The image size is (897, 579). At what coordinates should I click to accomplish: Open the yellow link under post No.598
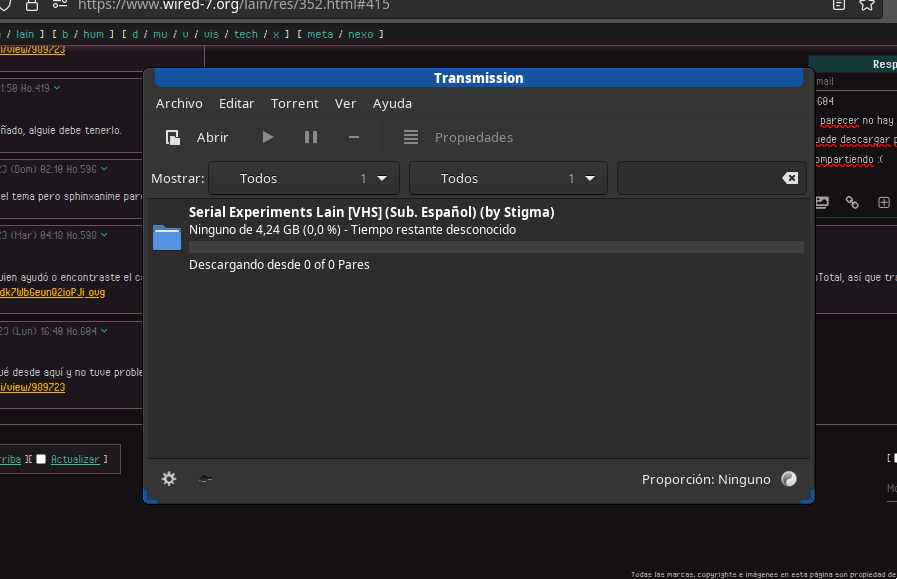point(53,292)
